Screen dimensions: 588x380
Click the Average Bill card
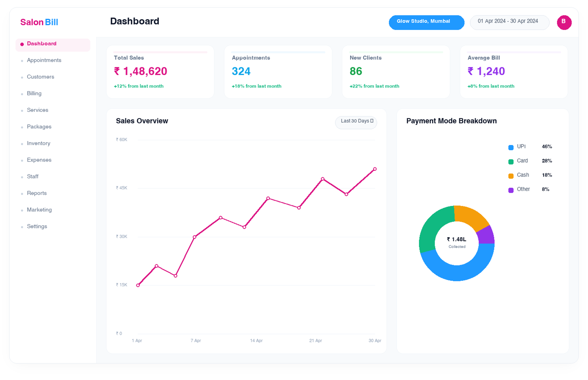coord(514,72)
